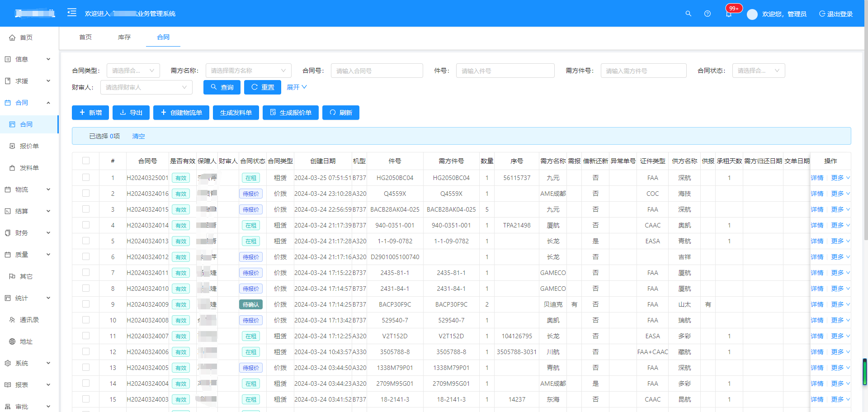
Task: Click the 合同号 input field
Action: [x=377, y=71]
